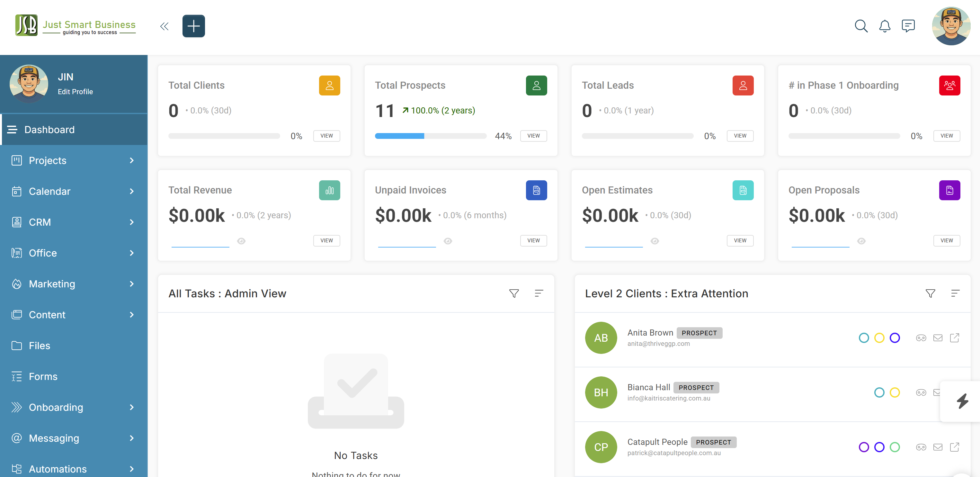
Task: Click the plus button to create new item
Action: (194, 25)
